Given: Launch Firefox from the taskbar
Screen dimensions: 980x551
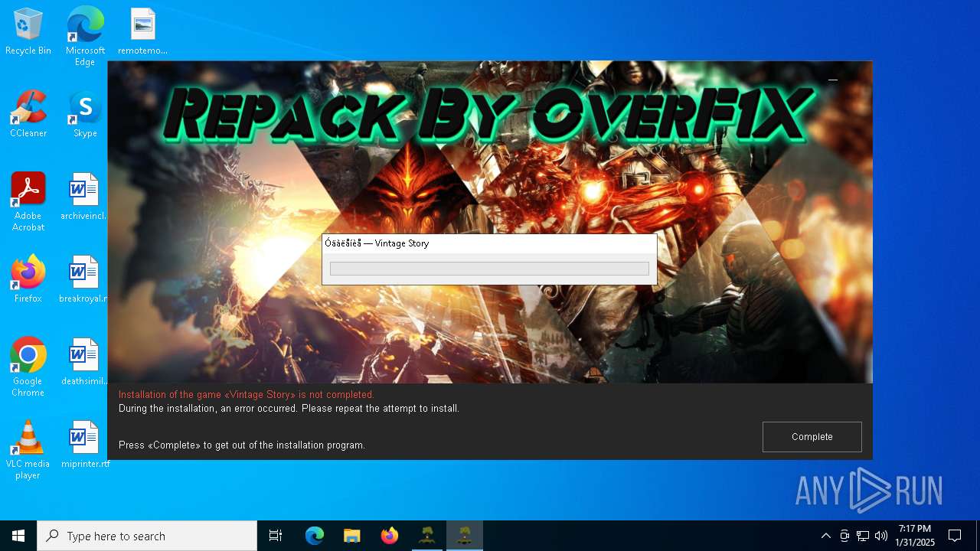Looking at the screenshot, I should [x=389, y=536].
